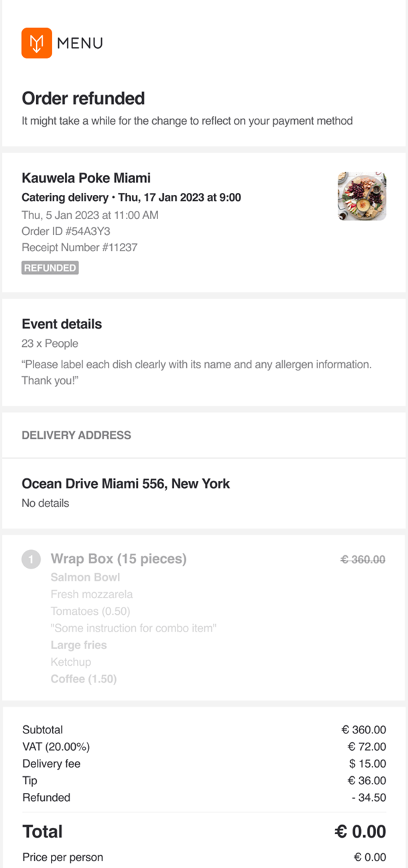
Task: Click Receipt Number #11237
Action: coord(80,247)
